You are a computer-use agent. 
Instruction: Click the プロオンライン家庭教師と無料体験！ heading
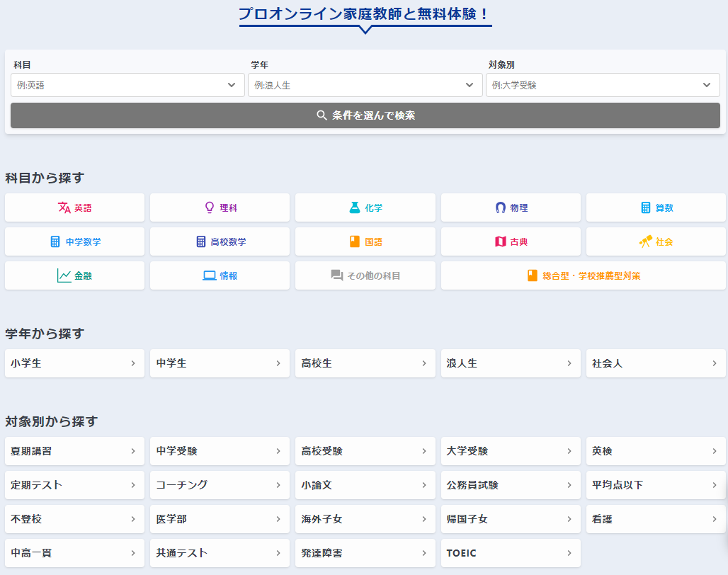[365, 14]
